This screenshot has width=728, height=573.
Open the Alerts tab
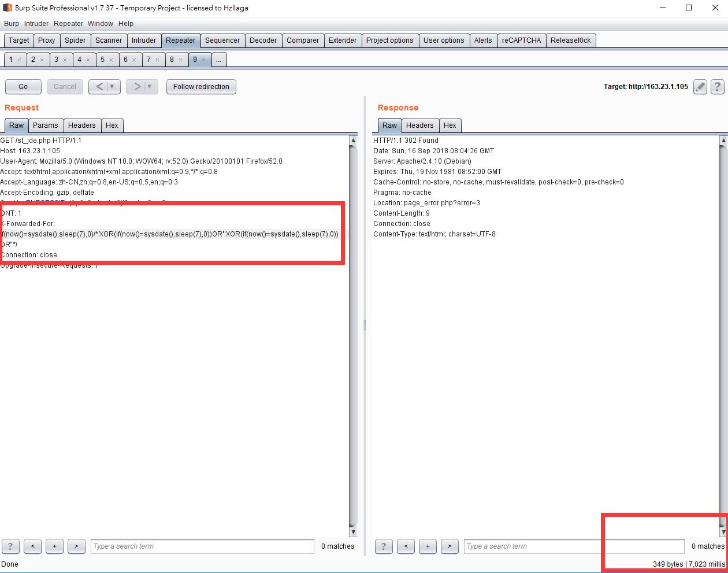point(483,40)
